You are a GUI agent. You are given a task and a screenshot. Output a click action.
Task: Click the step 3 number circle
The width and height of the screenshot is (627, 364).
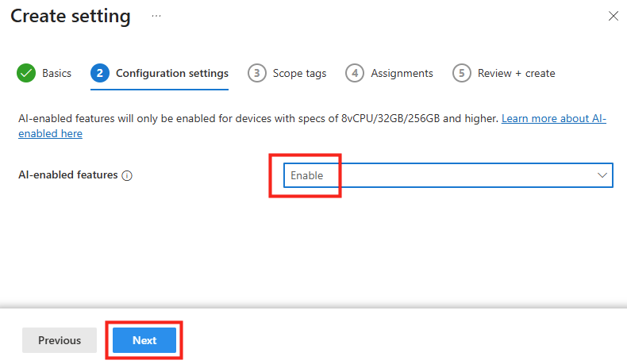coord(256,73)
